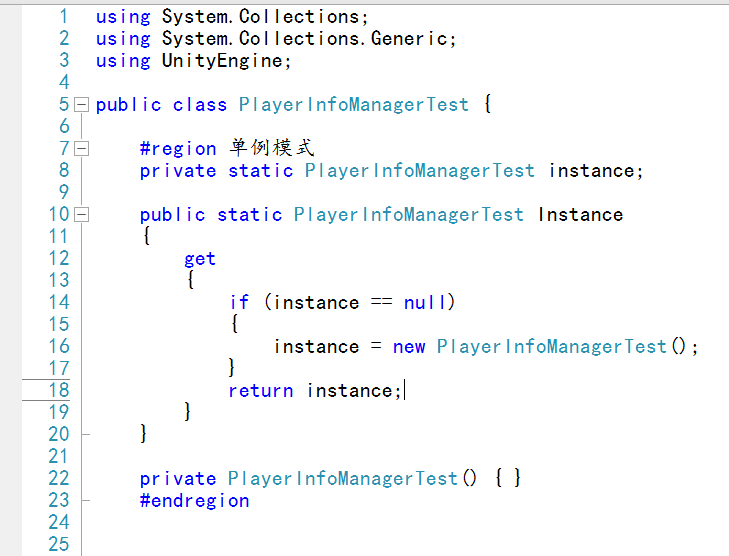729x556 pixels.
Task: Click line number 1 in the gutter
Action: coord(64,17)
